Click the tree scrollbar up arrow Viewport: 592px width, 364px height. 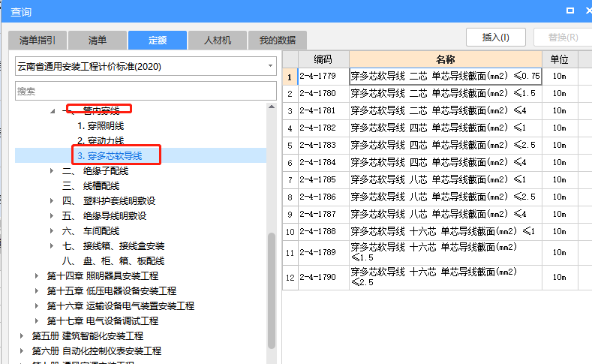[272, 107]
